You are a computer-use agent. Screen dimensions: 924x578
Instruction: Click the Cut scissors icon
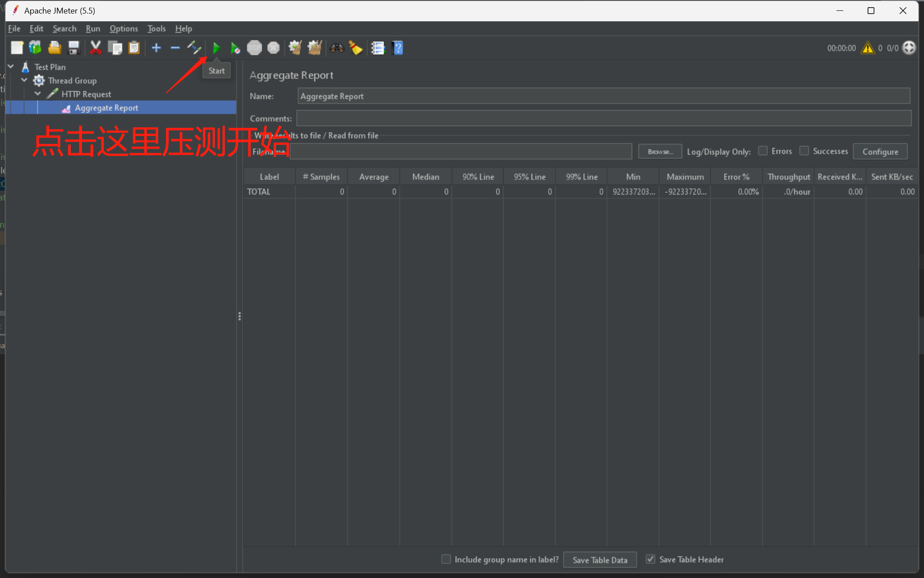click(x=96, y=48)
